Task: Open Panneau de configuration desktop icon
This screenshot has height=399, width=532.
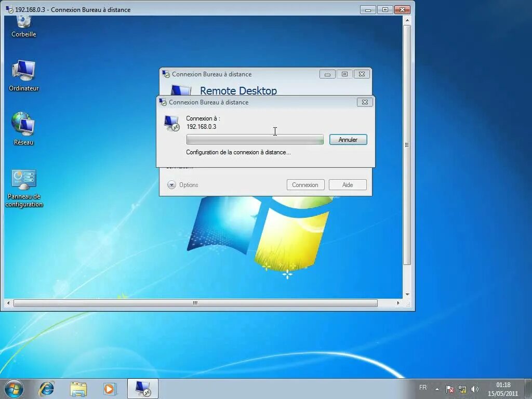Action: 24,189
